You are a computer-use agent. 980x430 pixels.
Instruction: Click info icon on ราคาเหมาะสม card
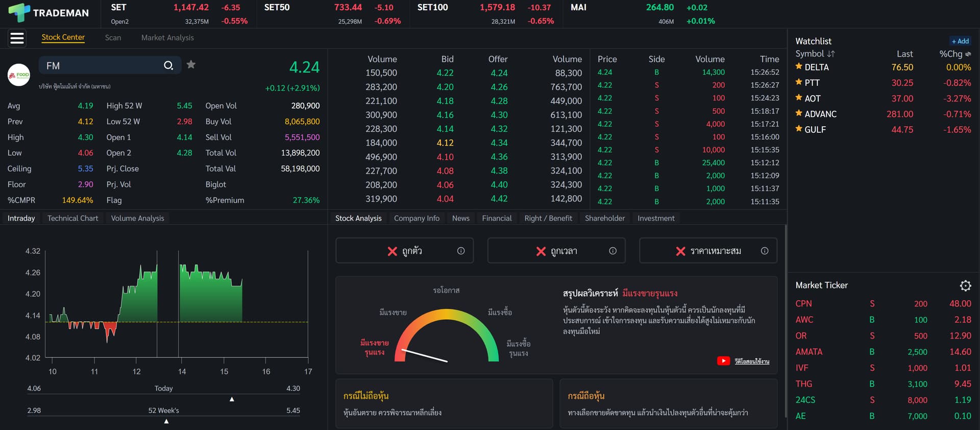click(765, 251)
